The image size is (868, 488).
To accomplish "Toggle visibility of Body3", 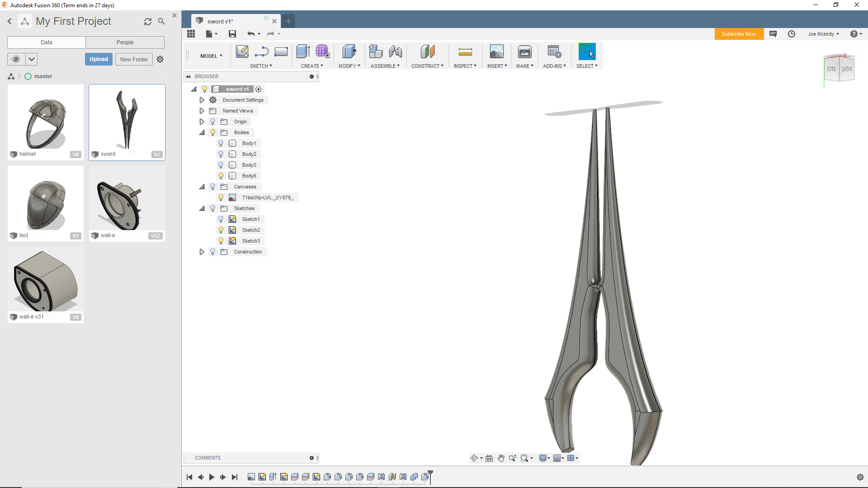I will pyautogui.click(x=221, y=165).
